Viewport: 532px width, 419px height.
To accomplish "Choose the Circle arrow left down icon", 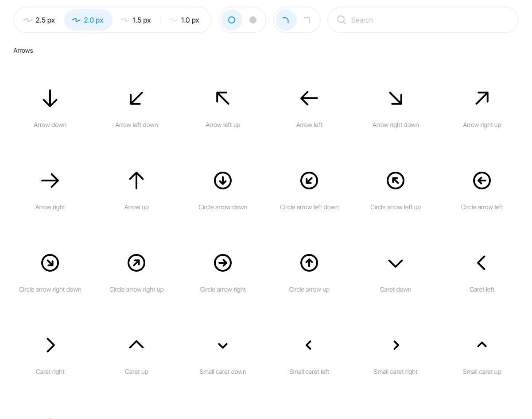I will [309, 181].
